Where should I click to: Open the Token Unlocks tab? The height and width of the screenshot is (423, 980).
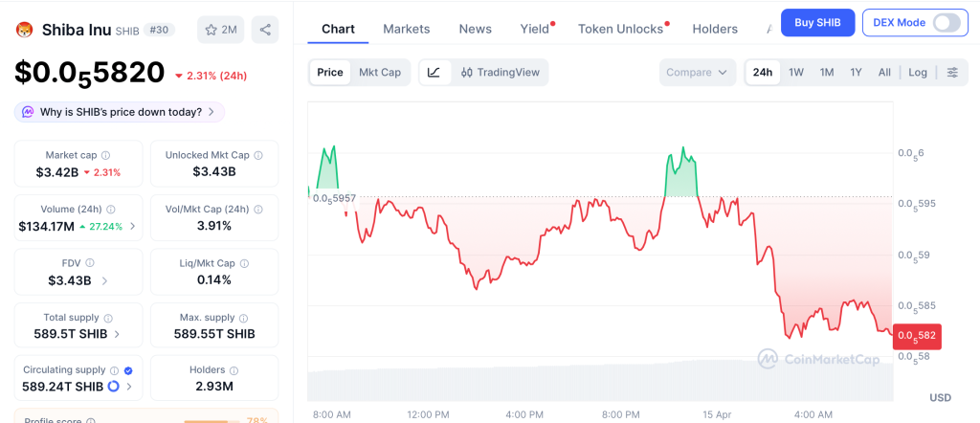620,29
